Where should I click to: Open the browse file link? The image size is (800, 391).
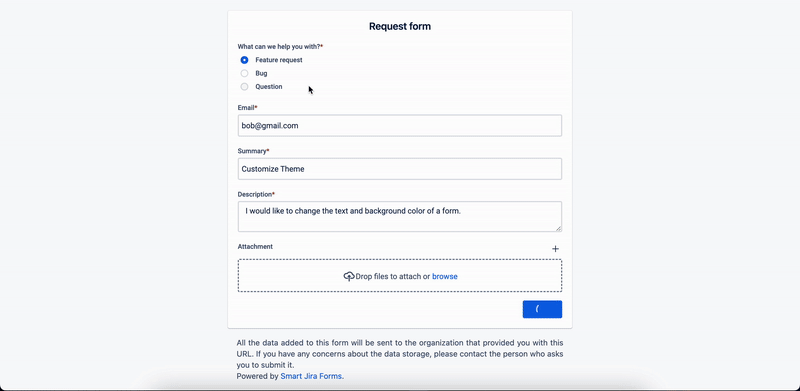[x=445, y=276]
